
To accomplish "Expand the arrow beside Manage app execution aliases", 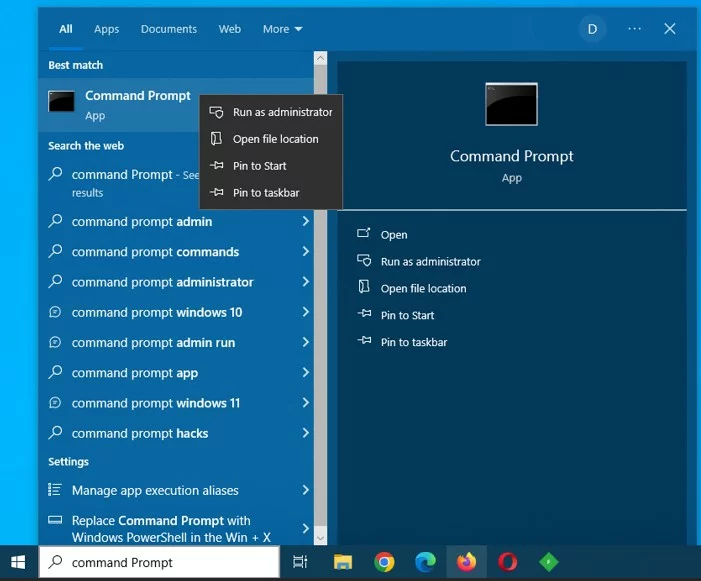I will 306,490.
